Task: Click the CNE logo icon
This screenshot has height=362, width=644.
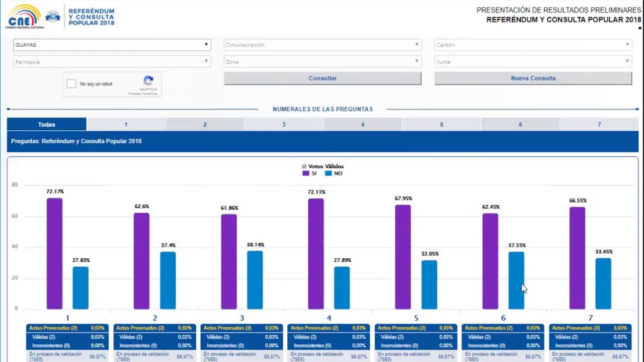Action: pos(24,17)
